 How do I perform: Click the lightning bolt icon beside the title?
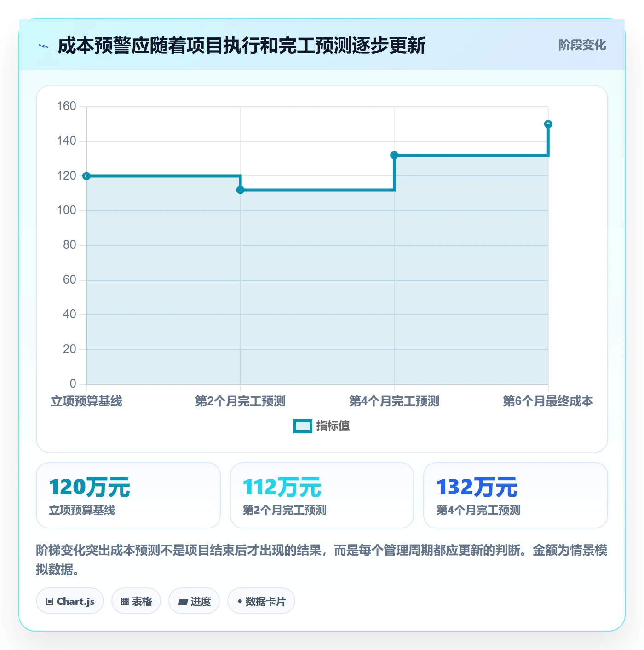click(x=44, y=46)
